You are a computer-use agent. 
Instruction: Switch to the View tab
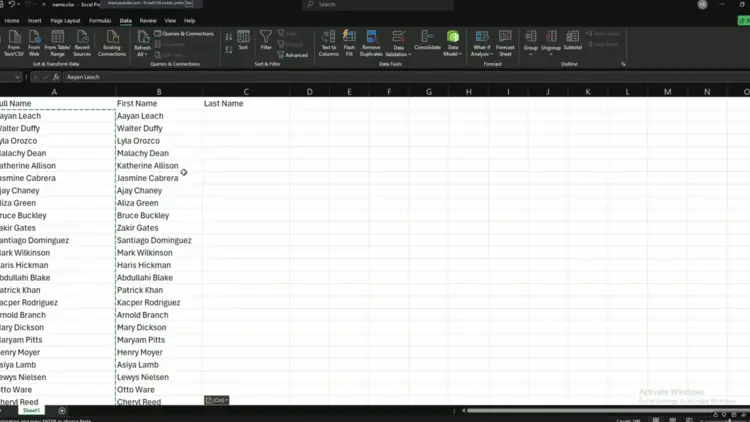tap(170, 21)
